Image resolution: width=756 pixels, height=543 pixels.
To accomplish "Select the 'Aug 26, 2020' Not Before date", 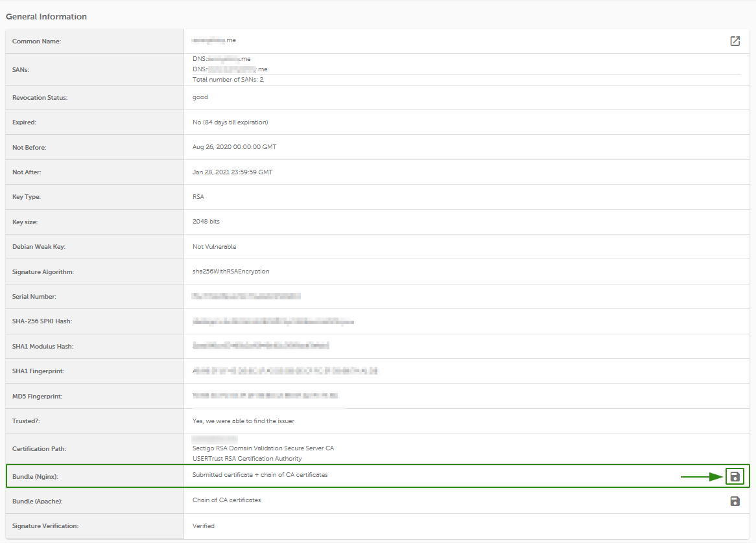I will pyautogui.click(x=234, y=146).
